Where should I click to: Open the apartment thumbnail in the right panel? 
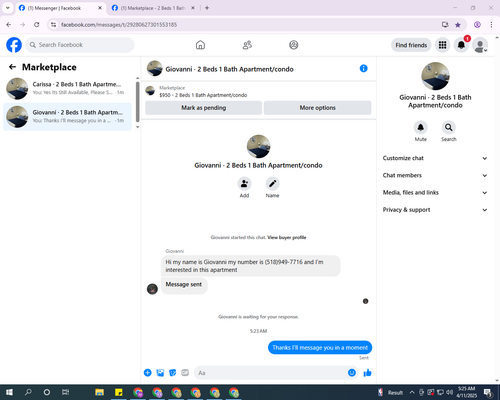pyautogui.click(x=435, y=76)
